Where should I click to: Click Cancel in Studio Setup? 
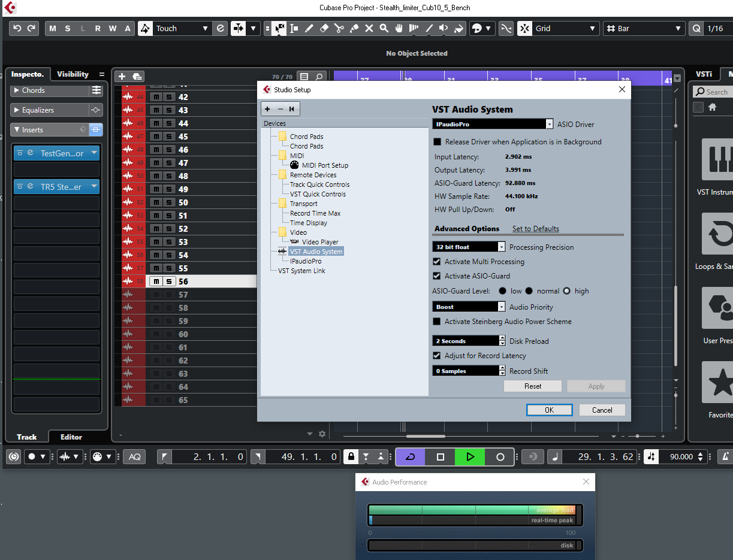click(x=602, y=410)
